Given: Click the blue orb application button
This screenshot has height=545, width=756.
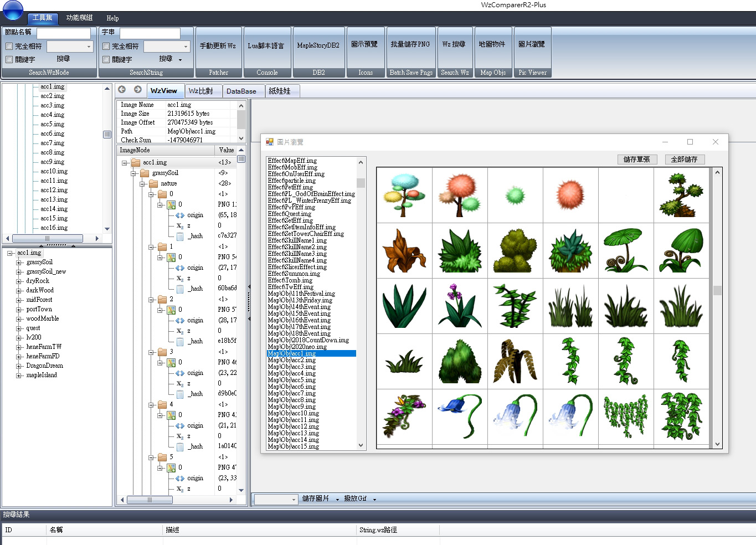Looking at the screenshot, I should (x=13, y=9).
